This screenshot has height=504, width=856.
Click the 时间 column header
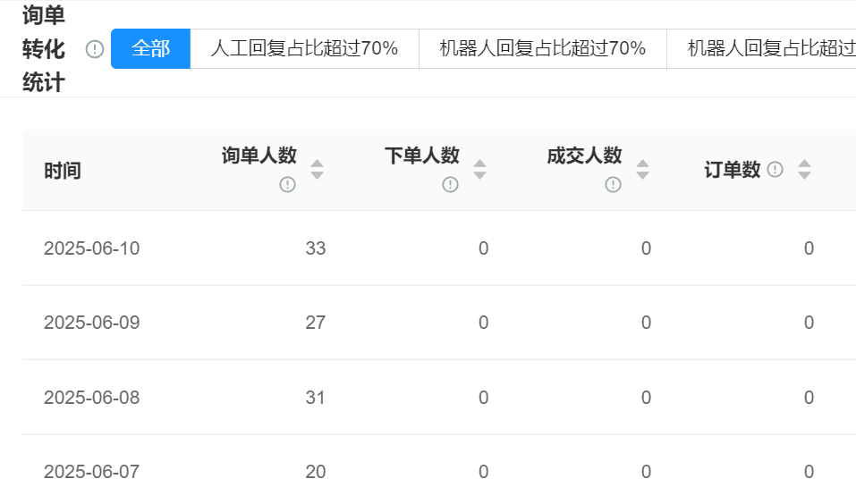pyautogui.click(x=63, y=171)
